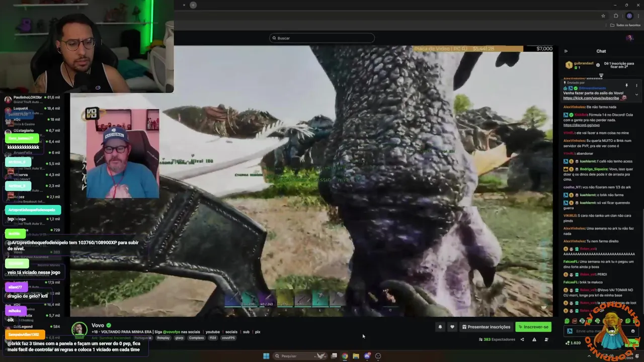Click the vovoFPS tag under the stream title
The height and width of the screenshot is (362, 644).
(x=228, y=338)
